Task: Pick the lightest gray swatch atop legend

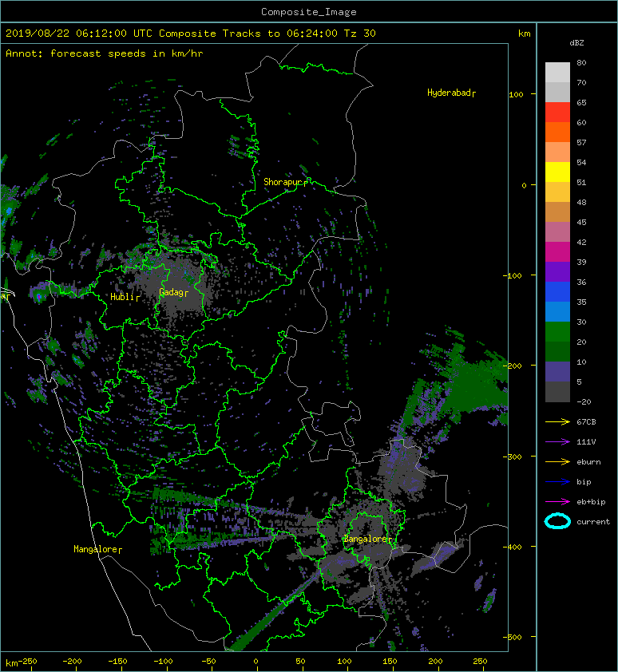Action: pos(557,73)
